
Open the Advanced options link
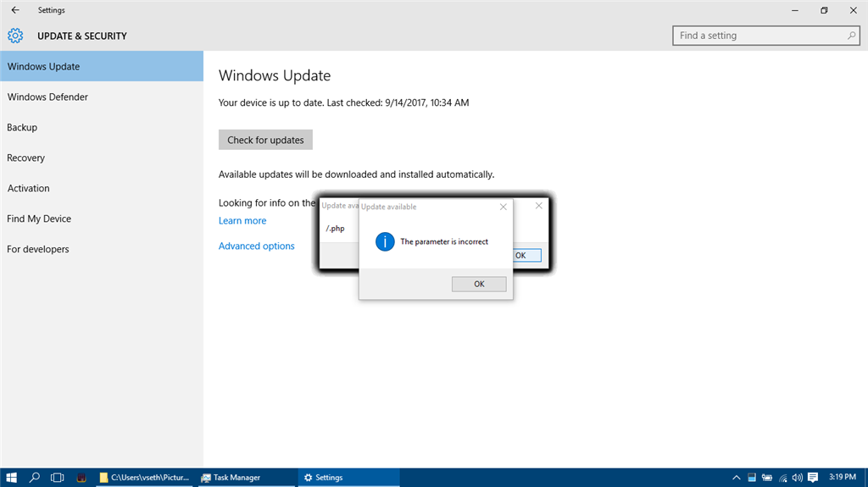[x=256, y=246]
